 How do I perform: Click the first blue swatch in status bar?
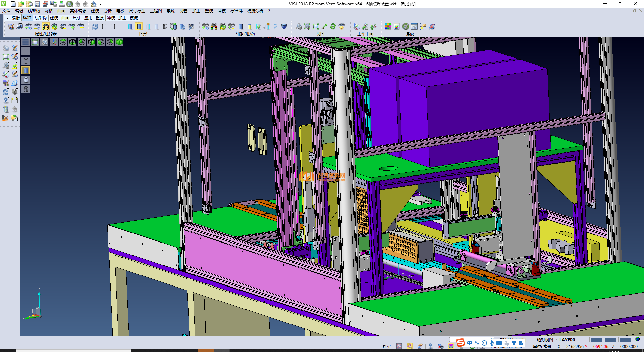point(596,340)
